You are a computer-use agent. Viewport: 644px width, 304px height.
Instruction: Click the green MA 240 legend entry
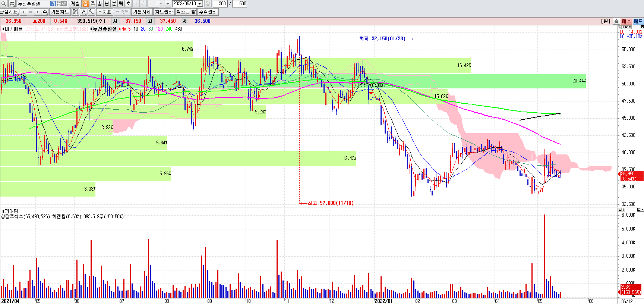click(169, 29)
